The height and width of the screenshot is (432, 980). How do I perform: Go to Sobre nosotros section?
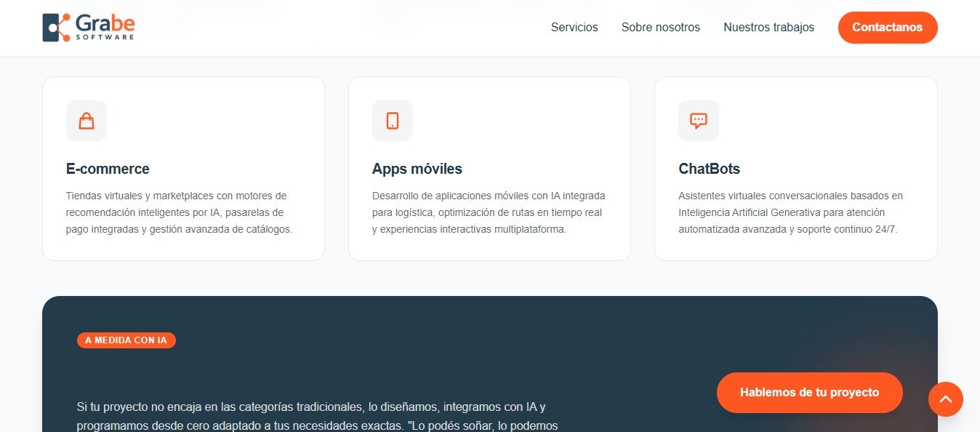pyautogui.click(x=661, y=28)
